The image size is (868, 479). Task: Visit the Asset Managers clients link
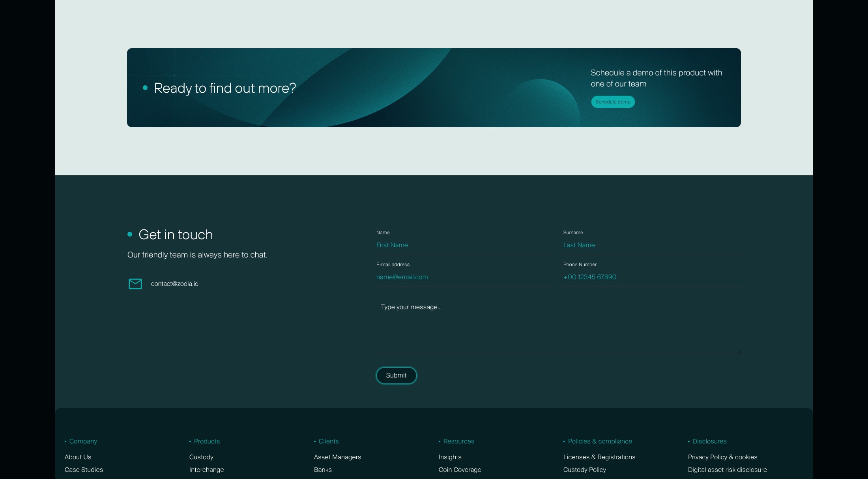(x=337, y=457)
